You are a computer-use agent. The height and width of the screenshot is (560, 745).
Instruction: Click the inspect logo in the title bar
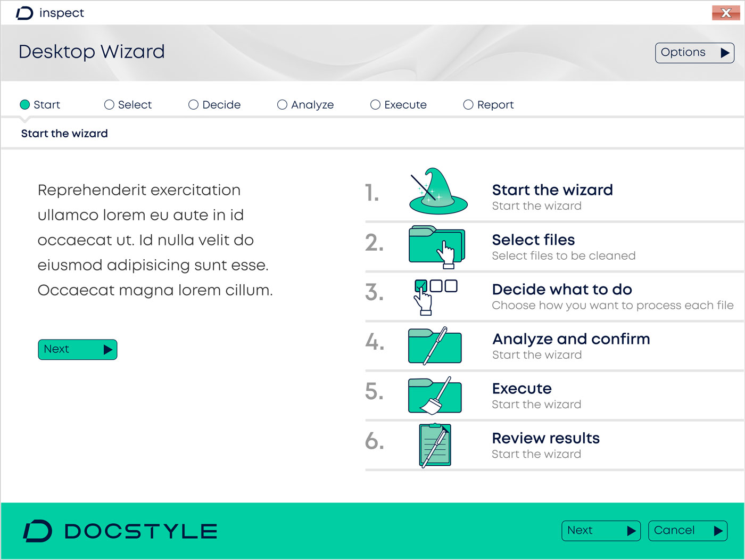pos(49,13)
